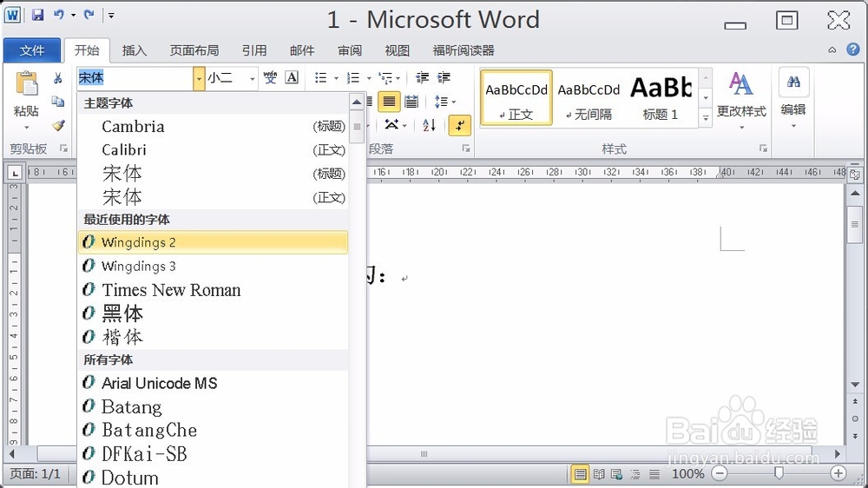The height and width of the screenshot is (488, 868).
Task: Open Customize Quick Access Toolbar dropdown
Action: coord(111,16)
